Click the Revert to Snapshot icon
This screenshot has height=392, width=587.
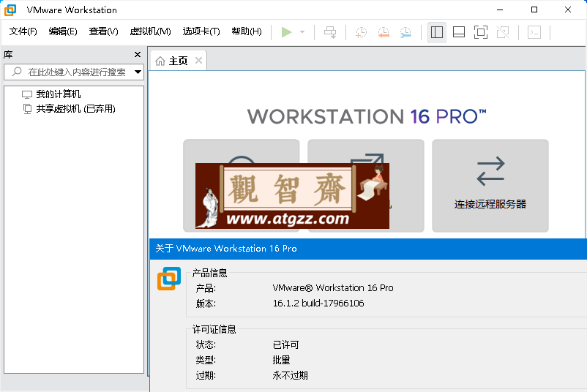click(x=384, y=32)
